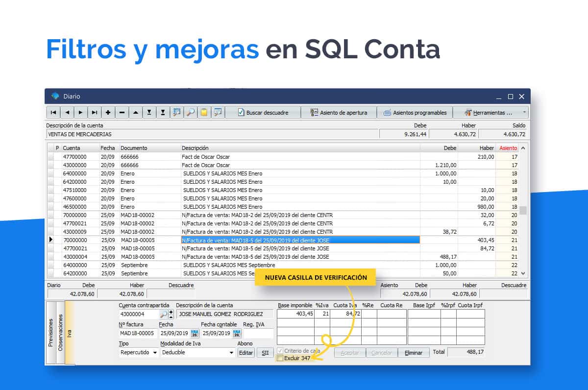Open the Observaciones vertical tab

(x=60, y=333)
